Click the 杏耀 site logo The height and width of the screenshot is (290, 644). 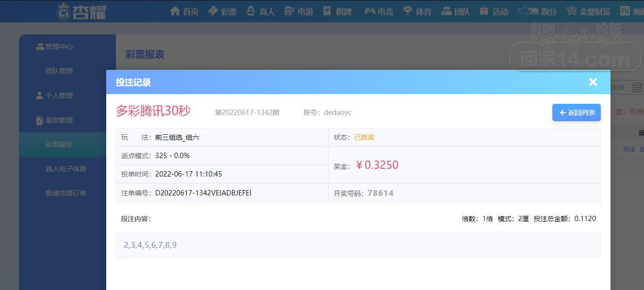[x=81, y=11]
